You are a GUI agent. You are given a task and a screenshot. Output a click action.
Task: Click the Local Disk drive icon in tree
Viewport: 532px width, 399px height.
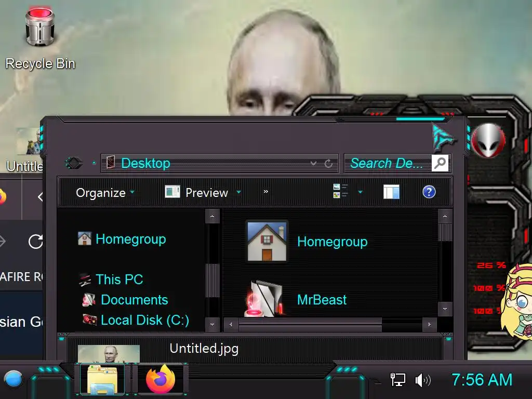[89, 320]
